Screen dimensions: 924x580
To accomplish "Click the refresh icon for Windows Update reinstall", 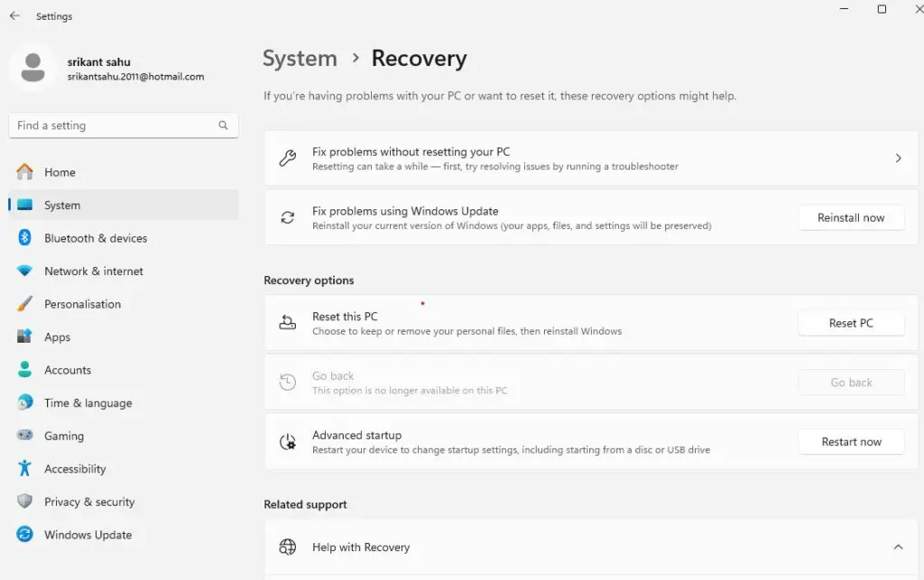I will [x=288, y=216].
